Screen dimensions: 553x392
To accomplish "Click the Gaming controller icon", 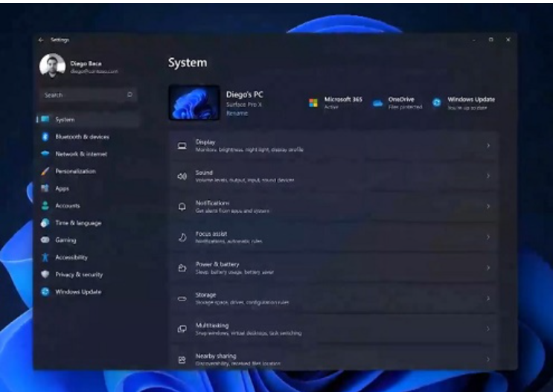I will pyautogui.click(x=45, y=240).
